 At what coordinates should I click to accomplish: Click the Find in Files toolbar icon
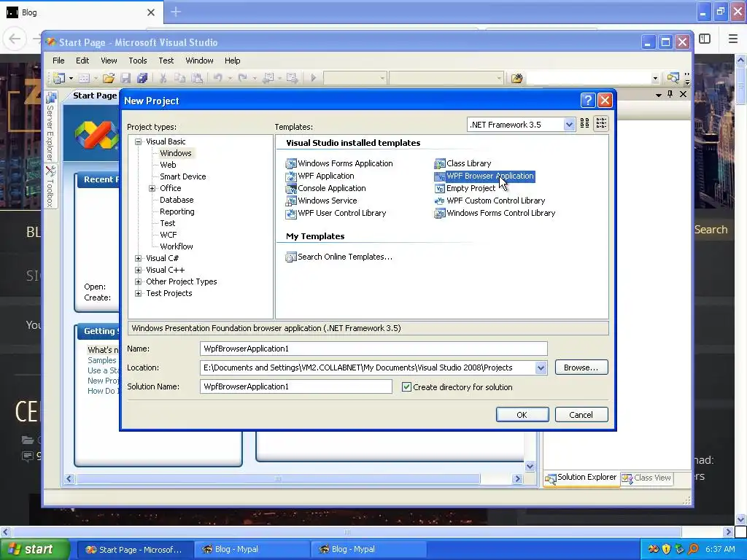[516, 77]
